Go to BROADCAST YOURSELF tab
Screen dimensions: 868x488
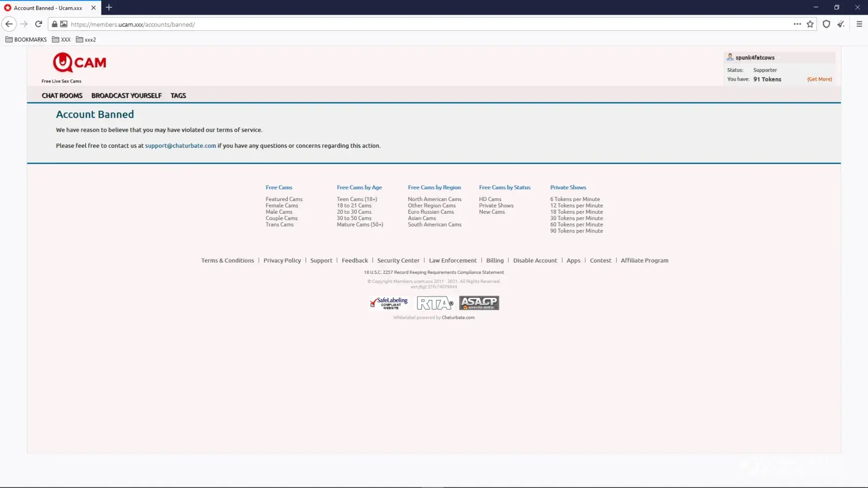click(x=126, y=96)
